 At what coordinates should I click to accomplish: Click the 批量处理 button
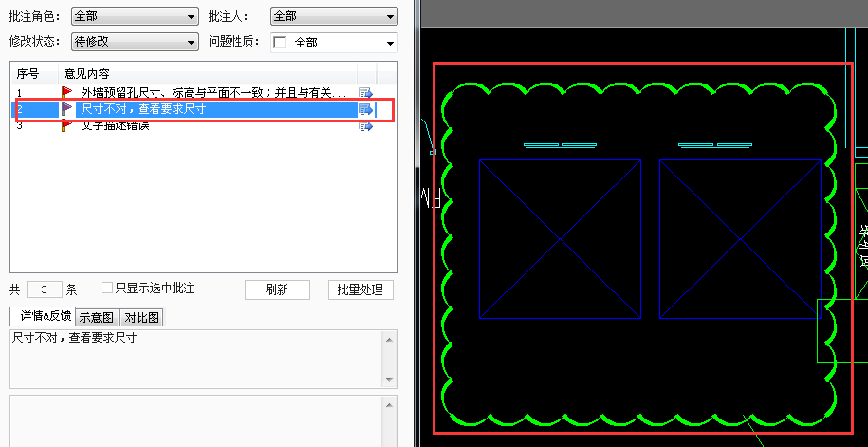(360, 289)
